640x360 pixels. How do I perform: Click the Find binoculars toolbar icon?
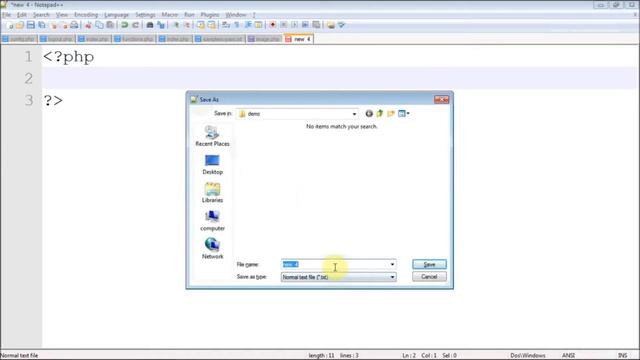(150, 25)
